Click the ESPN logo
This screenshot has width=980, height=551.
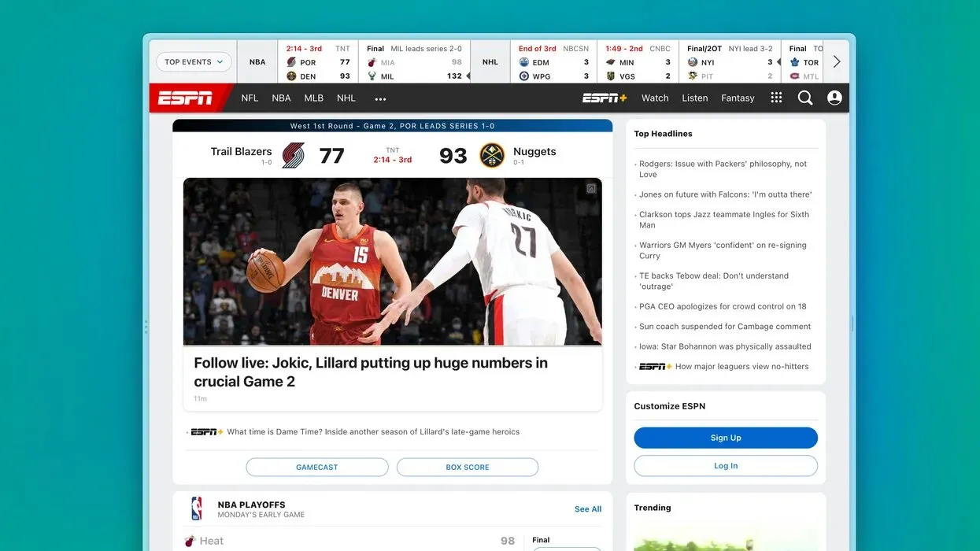click(x=185, y=98)
